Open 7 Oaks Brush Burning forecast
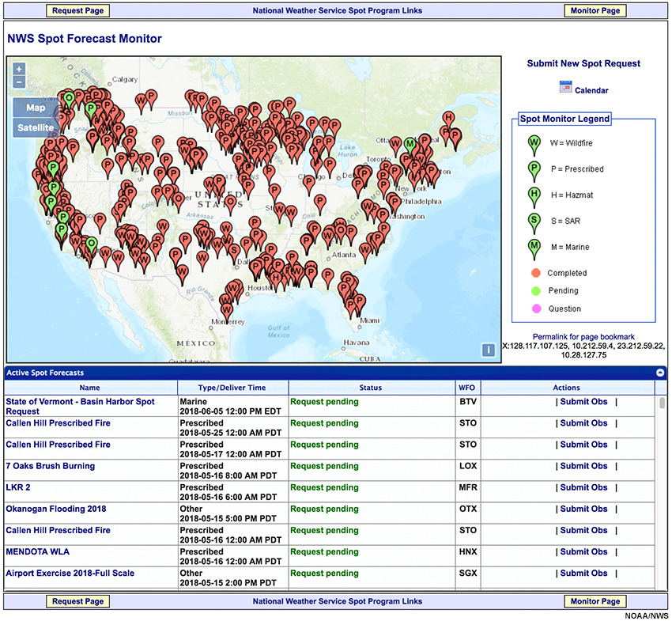Viewport: 672px width, 621px height. point(50,466)
